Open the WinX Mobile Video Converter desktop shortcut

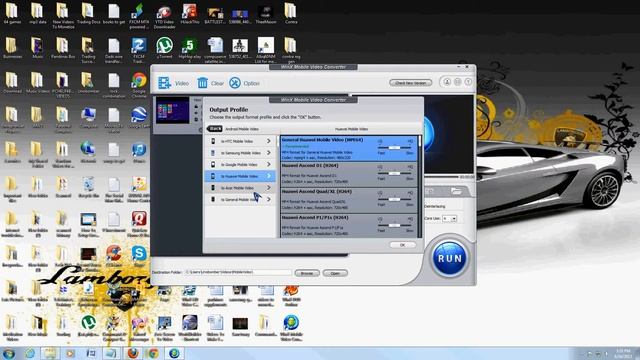tap(291, 328)
